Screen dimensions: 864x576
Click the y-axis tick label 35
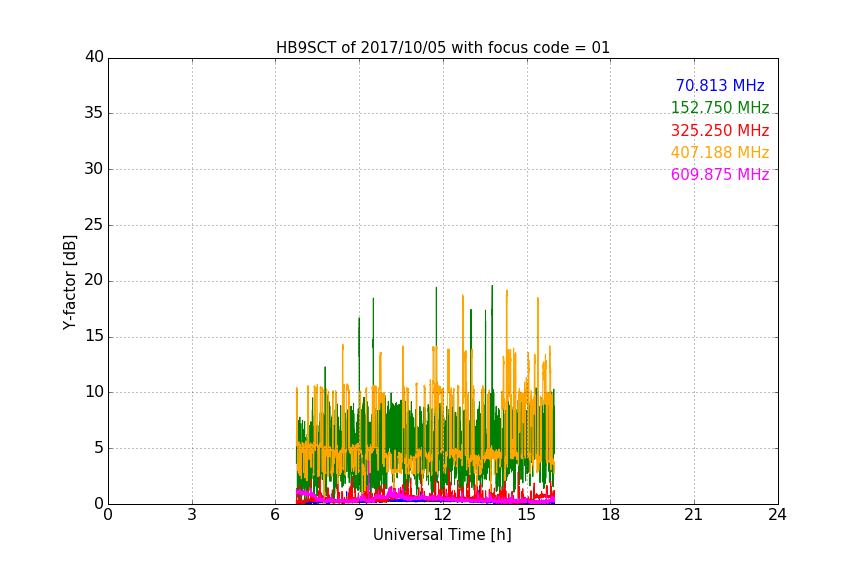(94, 113)
